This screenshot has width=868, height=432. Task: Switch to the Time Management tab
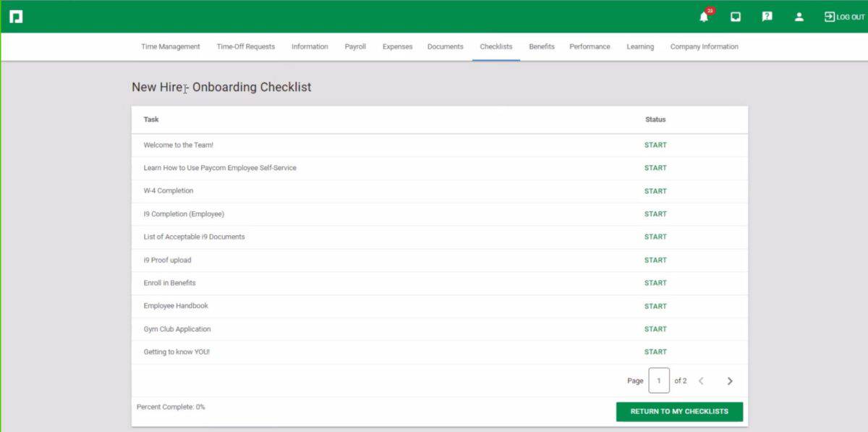(170, 46)
